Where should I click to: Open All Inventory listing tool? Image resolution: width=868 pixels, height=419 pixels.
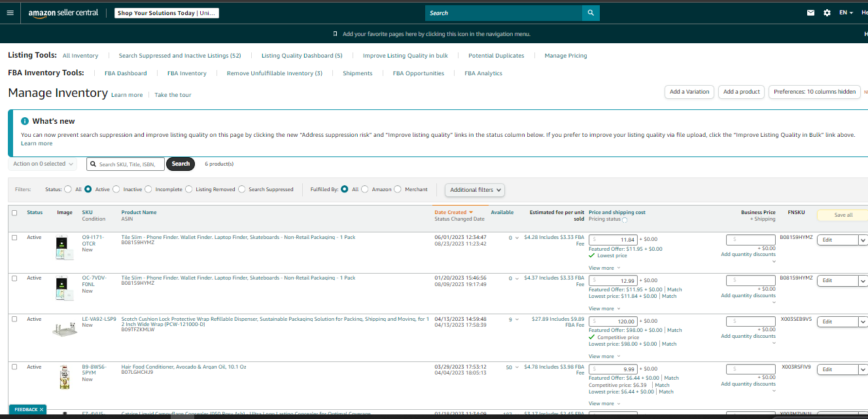click(80, 56)
